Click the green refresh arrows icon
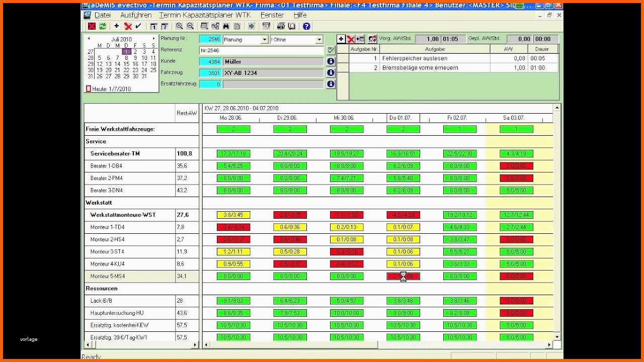The image size is (644, 362). click(103, 26)
